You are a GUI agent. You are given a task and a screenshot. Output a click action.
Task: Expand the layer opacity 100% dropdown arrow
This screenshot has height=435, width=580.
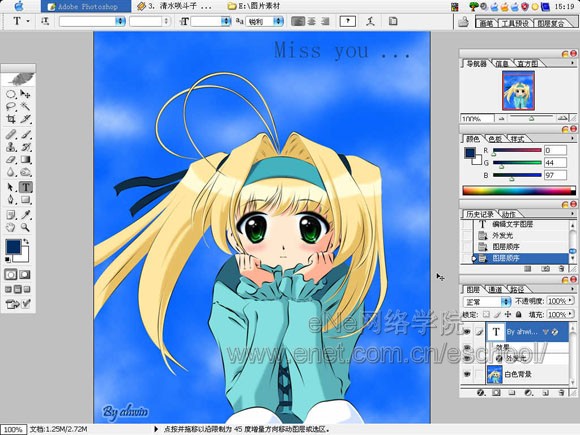571,301
